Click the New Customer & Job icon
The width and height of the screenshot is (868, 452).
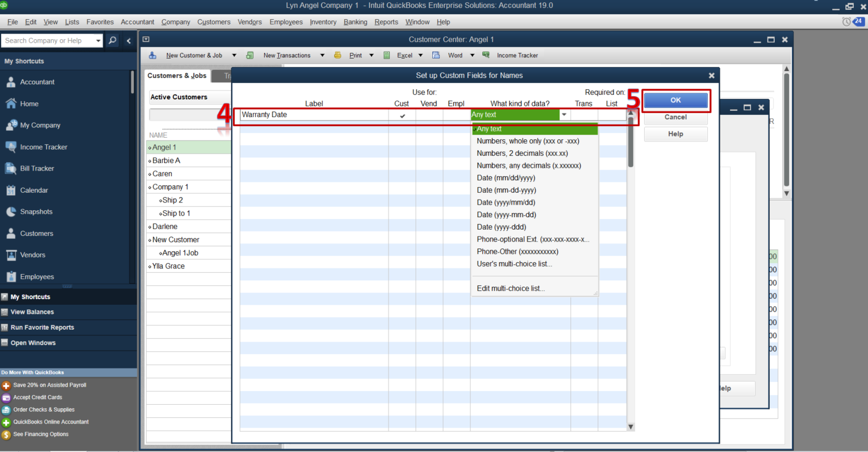pos(152,55)
